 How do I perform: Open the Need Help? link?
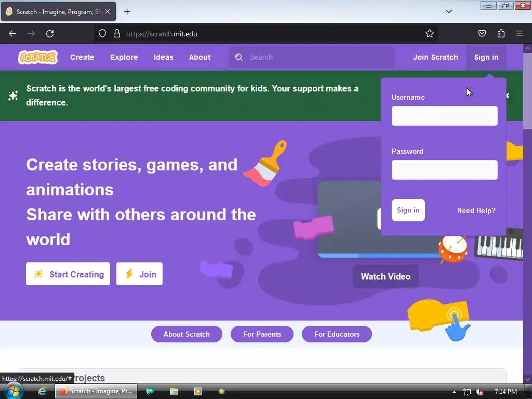coord(476,210)
